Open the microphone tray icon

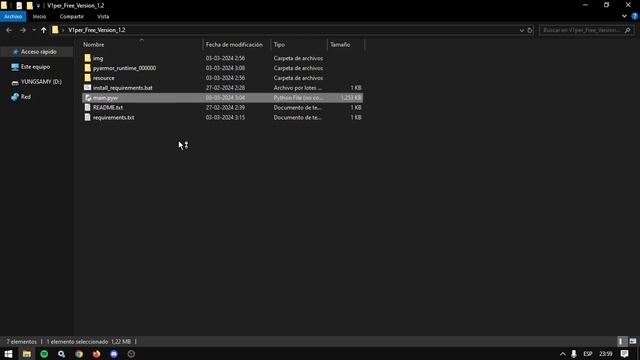click(573, 354)
